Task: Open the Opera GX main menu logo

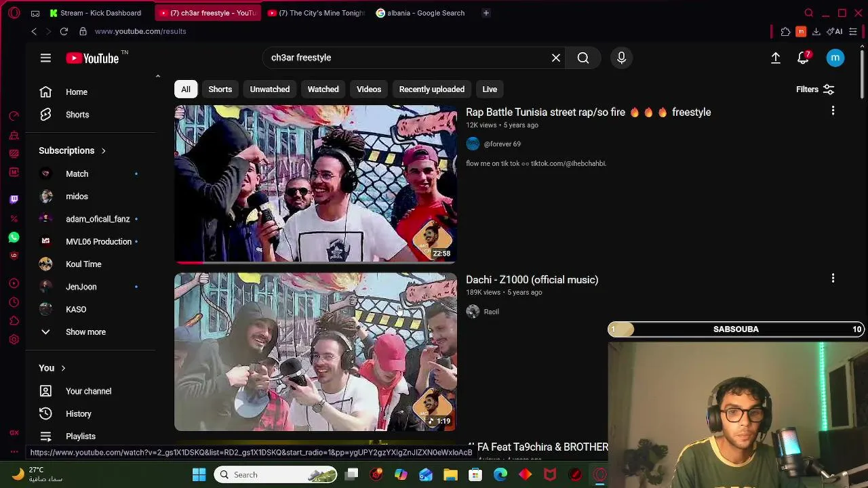Action: coord(14,13)
